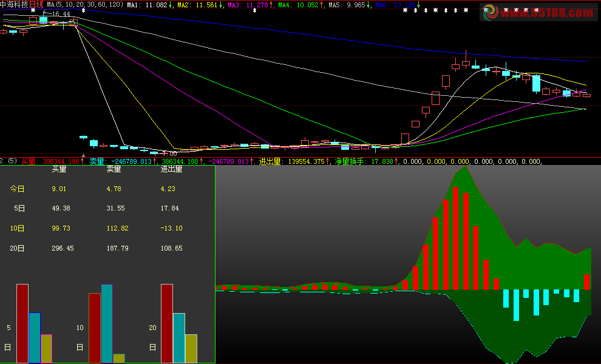Click the tall dark red bar in 5日 chart
Image resolution: width=601 pixels, height=364 pixels.
pyautogui.click(x=22, y=323)
